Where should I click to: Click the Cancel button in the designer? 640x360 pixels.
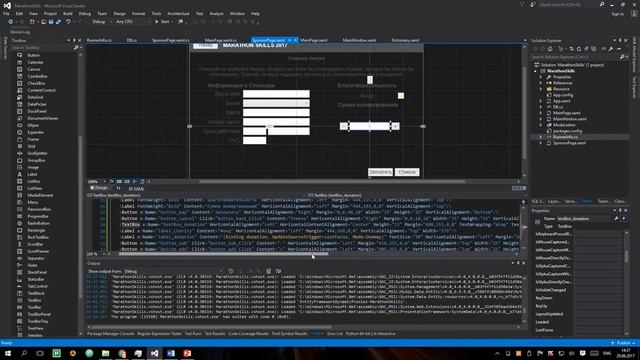(x=407, y=172)
